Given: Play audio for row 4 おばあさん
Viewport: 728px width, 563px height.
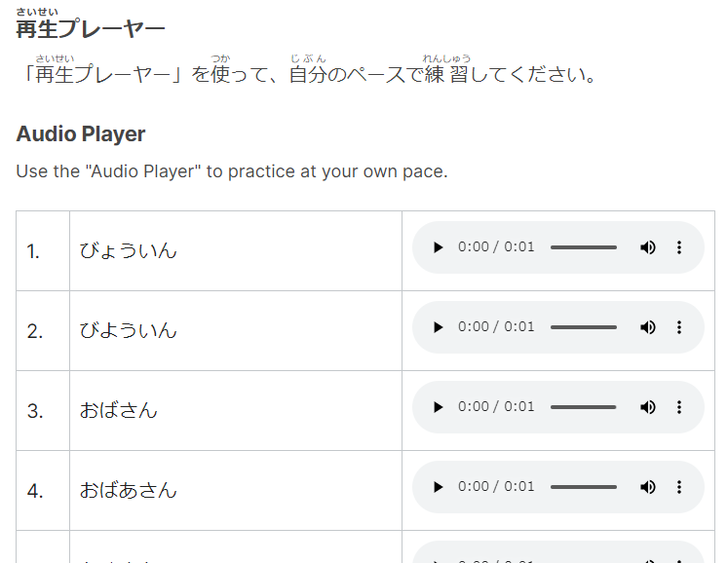Looking at the screenshot, I should (x=438, y=487).
